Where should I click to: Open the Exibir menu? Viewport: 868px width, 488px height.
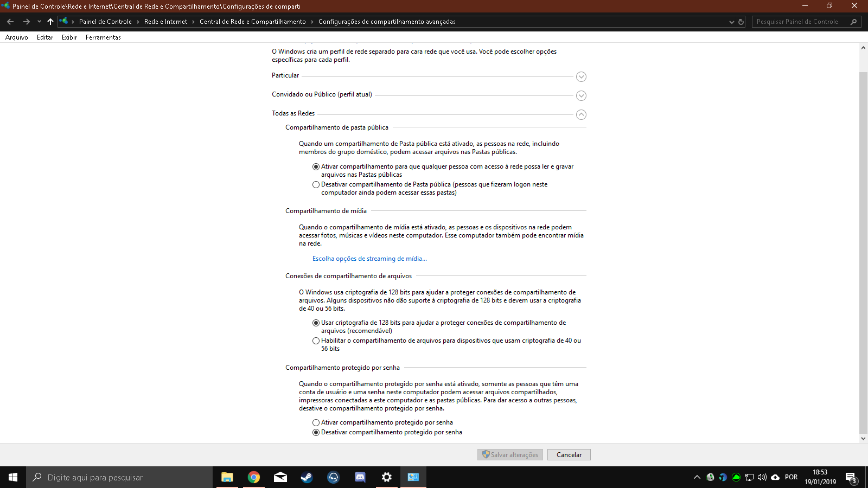click(69, 37)
